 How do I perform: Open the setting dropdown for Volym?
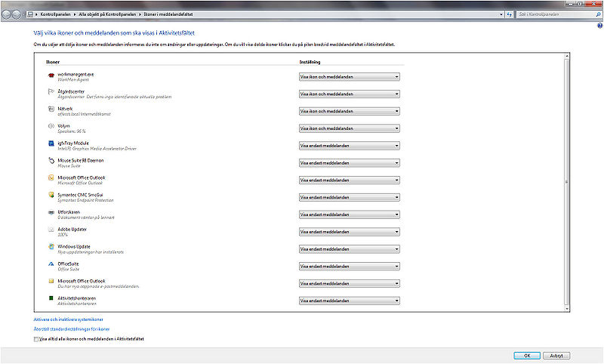[349, 128]
